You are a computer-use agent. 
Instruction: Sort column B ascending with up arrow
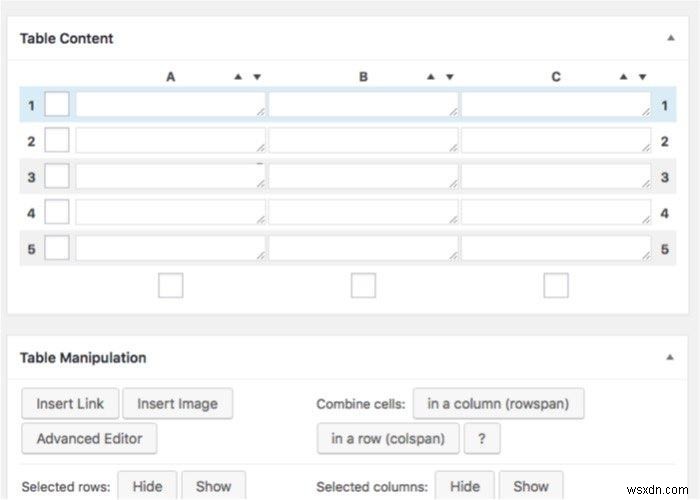click(x=431, y=77)
